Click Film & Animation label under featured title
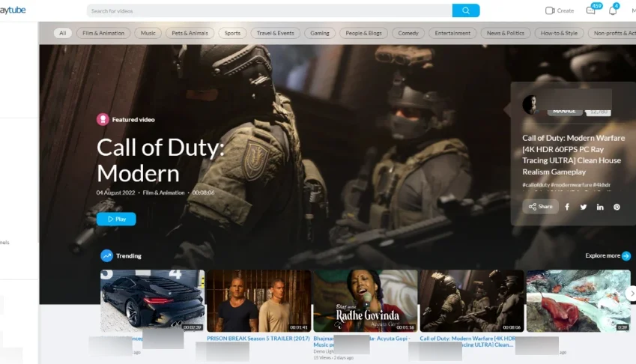Image resolution: width=636 pixels, height=364 pixels. (x=163, y=192)
